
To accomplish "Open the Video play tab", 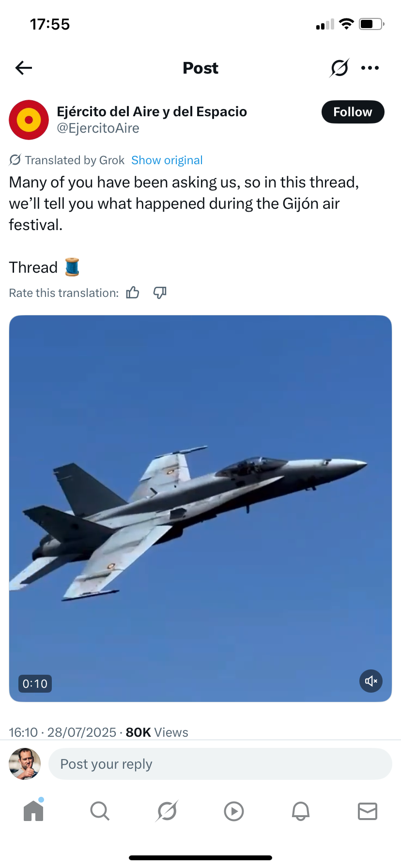I will (234, 811).
